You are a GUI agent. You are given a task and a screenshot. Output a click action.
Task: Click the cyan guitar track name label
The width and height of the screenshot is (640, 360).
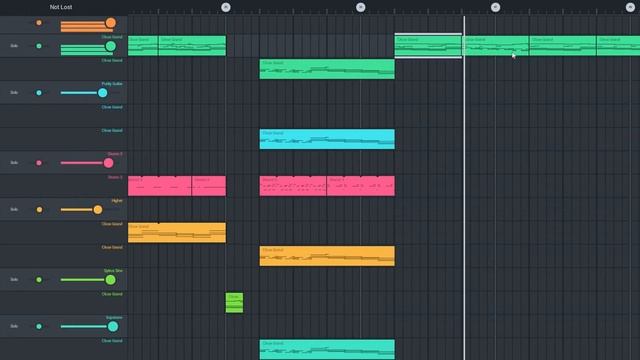coord(112,84)
